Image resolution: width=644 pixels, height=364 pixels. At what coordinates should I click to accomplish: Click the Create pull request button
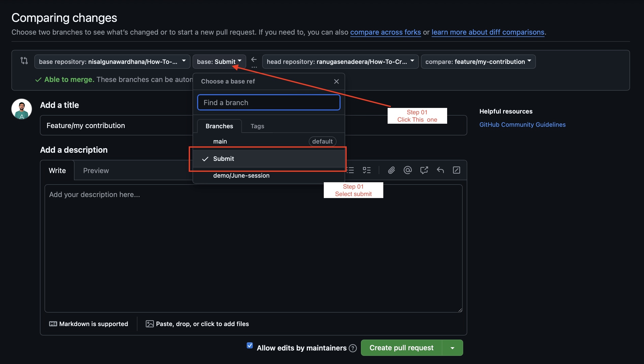(401, 348)
